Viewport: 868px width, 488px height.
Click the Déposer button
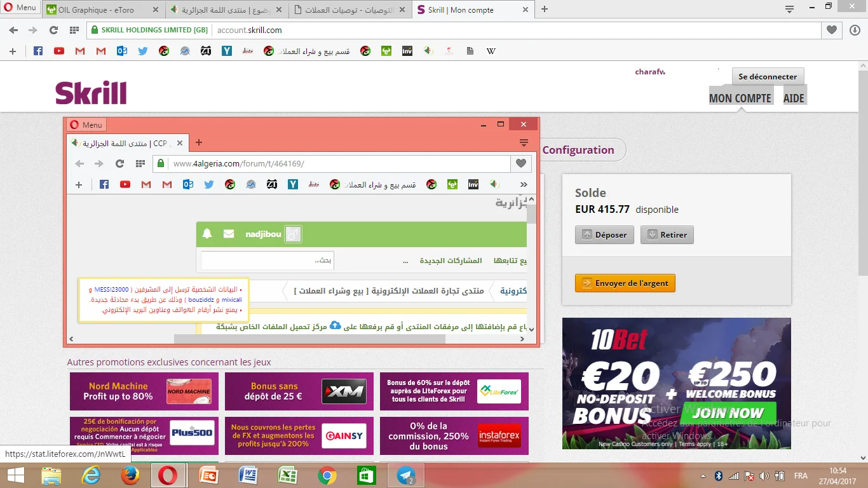tap(605, 234)
